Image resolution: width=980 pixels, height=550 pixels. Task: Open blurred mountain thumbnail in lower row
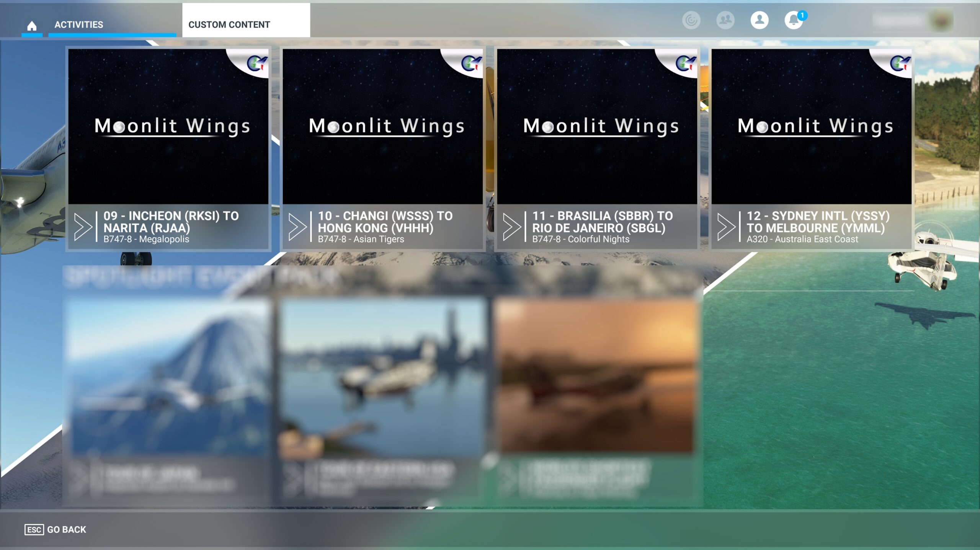click(x=168, y=377)
